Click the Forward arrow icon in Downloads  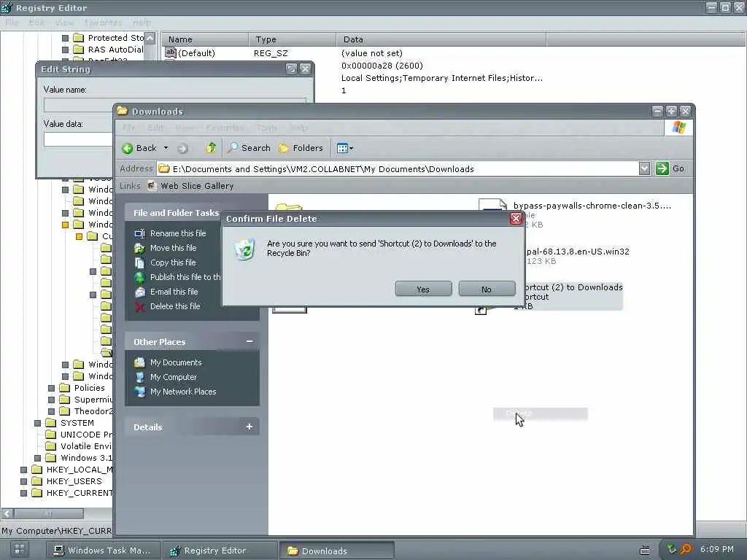[x=182, y=149]
